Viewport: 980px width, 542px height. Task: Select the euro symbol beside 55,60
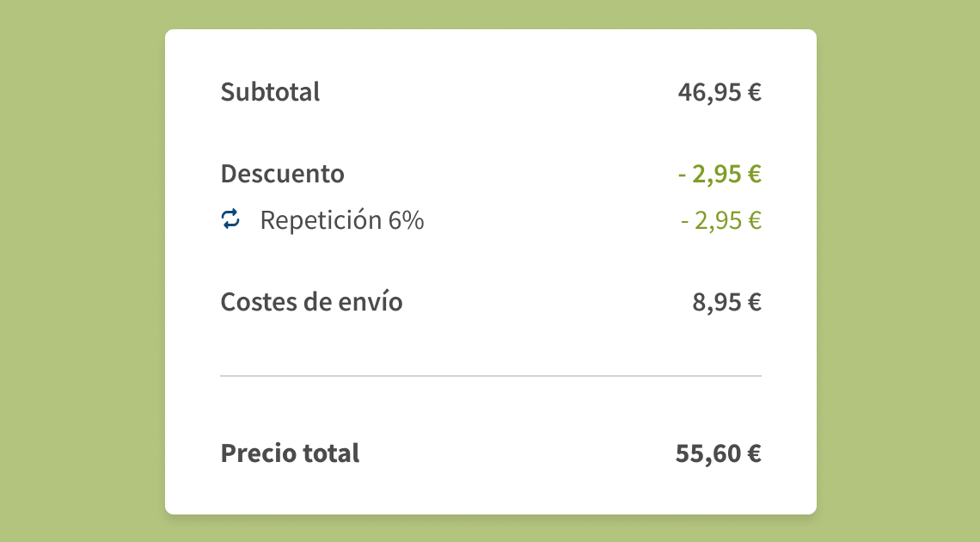pos(756,453)
